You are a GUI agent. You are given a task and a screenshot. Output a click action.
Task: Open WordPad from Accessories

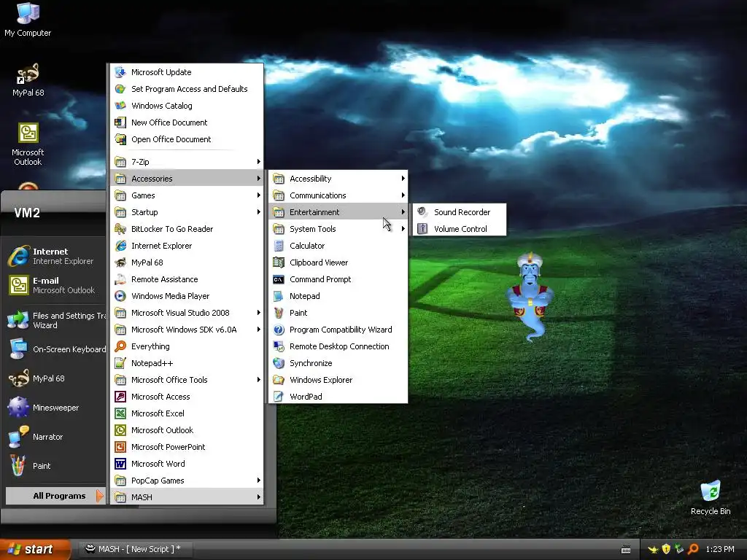tap(338, 396)
